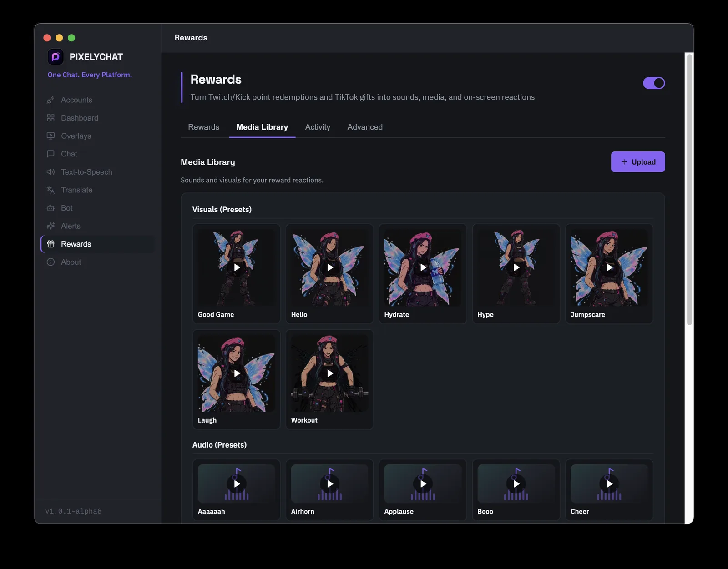The width and height of the screenshot is (728, 569).
Task: Select the Rewards label in sidebar
Action: pyautogui.click(x=76, y=244)
